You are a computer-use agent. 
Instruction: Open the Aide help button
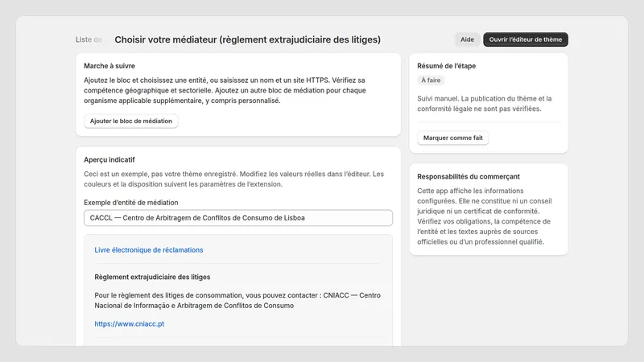click(467, 39)
